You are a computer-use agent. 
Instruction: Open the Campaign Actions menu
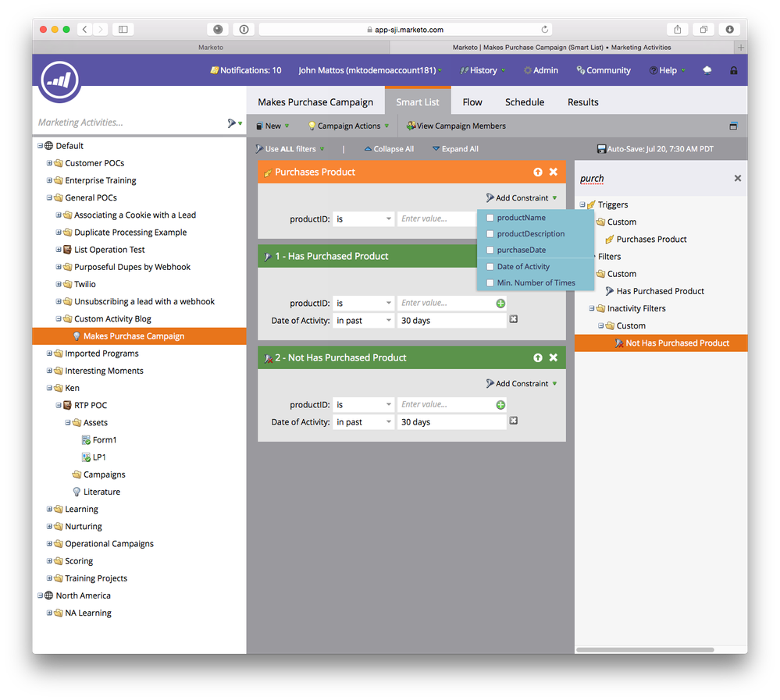tap(348, 126)
